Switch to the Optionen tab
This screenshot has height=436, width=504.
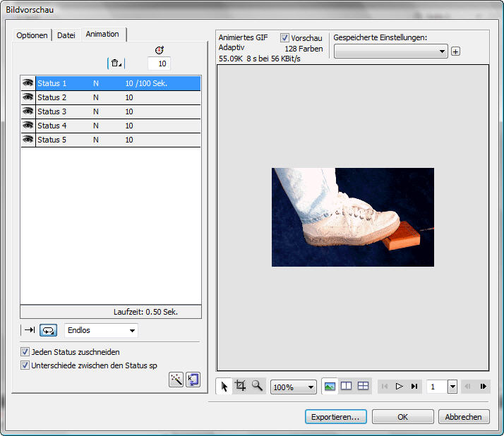click(x=32, y=35)
